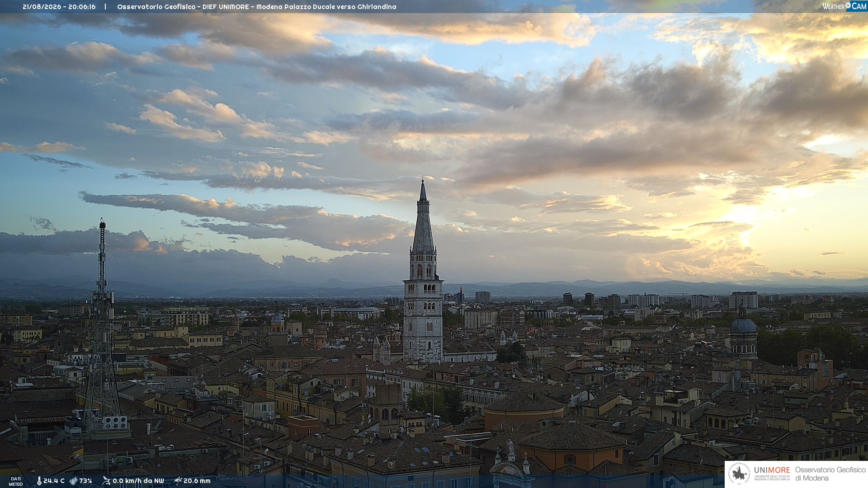Open the DATI METEO label
This screenshot has height=488, width=868.
click(16, 482)
